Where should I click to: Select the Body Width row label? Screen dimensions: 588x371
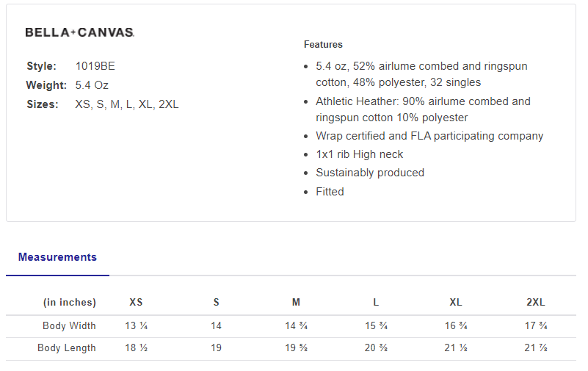coord(69,325)
